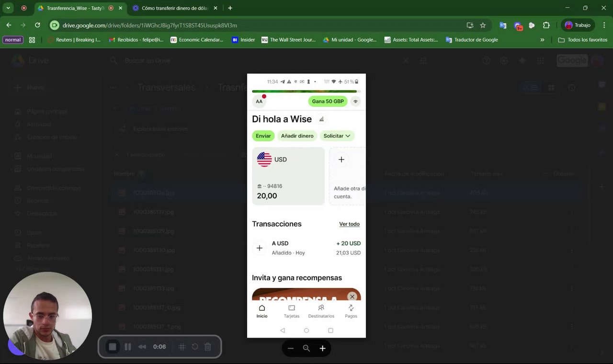Open the 'Recibidos - felipe' bookmark

coord(136,40)
